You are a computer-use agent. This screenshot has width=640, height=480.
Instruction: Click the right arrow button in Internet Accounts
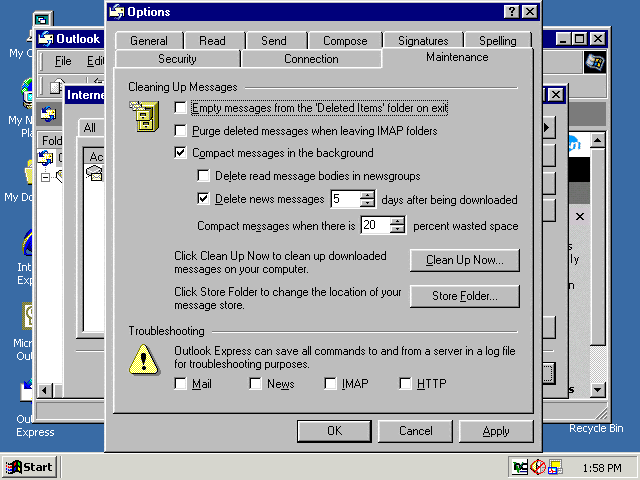pyautogui.click(x=548, y=128)
